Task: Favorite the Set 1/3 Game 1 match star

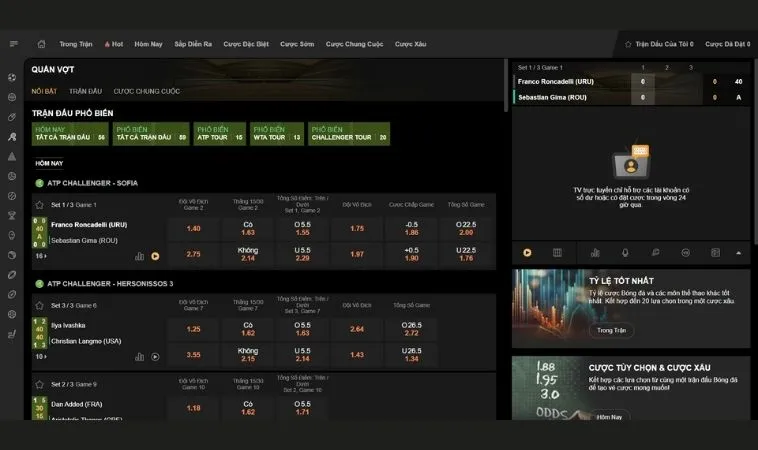Action: coord(40,204)
